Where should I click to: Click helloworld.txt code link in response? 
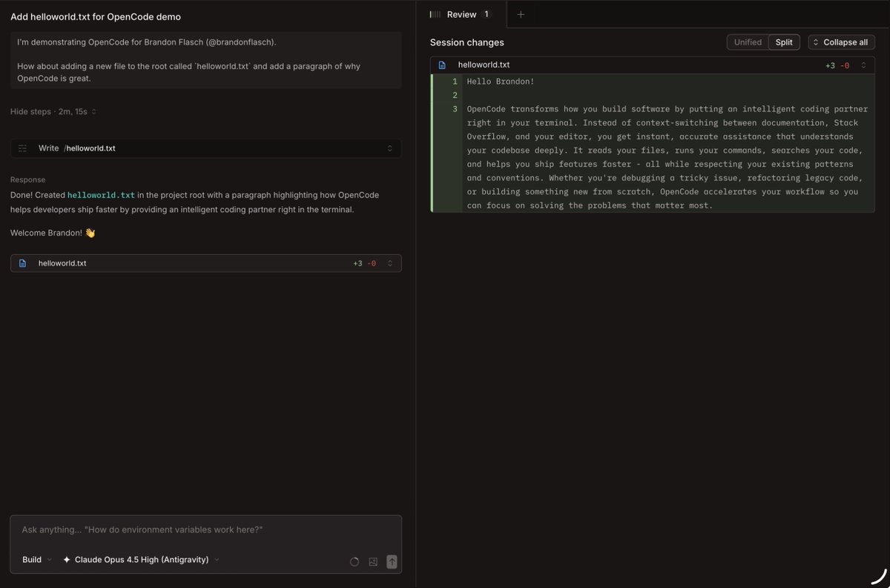click(101, 196)
